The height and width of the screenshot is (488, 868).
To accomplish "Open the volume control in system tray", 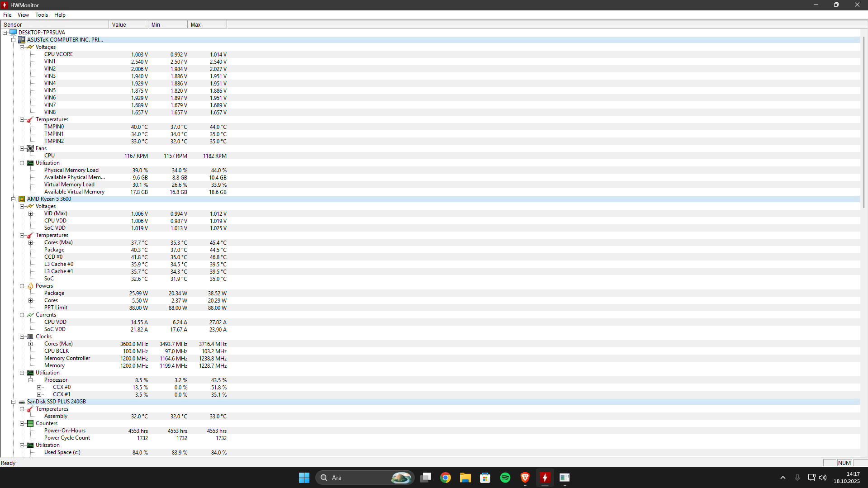I will coord(823,478).
